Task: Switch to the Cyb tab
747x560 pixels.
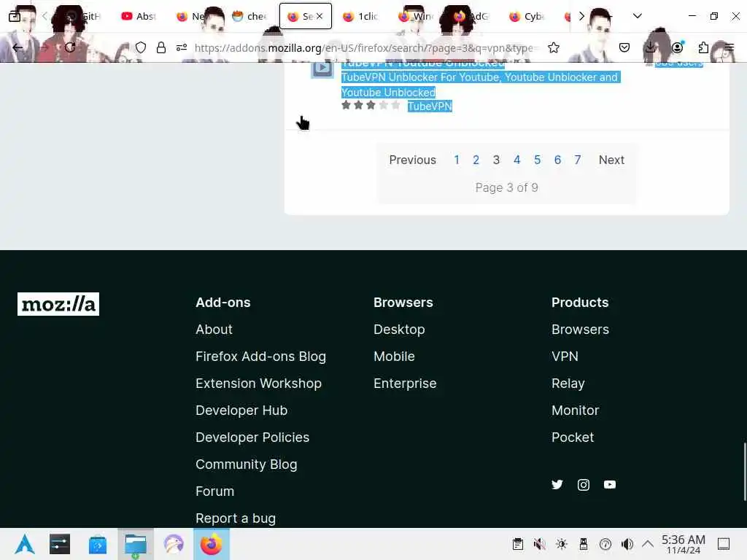Action: tap(527, 16)
